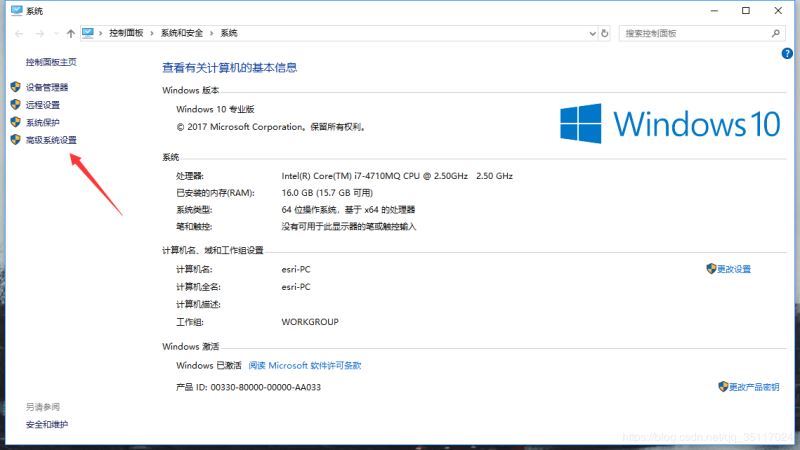Image resolution: width=800 pixels, height=450 pixels.
Task: Open 安全和维护 under 另请参阅
Action: coord(47,424)
